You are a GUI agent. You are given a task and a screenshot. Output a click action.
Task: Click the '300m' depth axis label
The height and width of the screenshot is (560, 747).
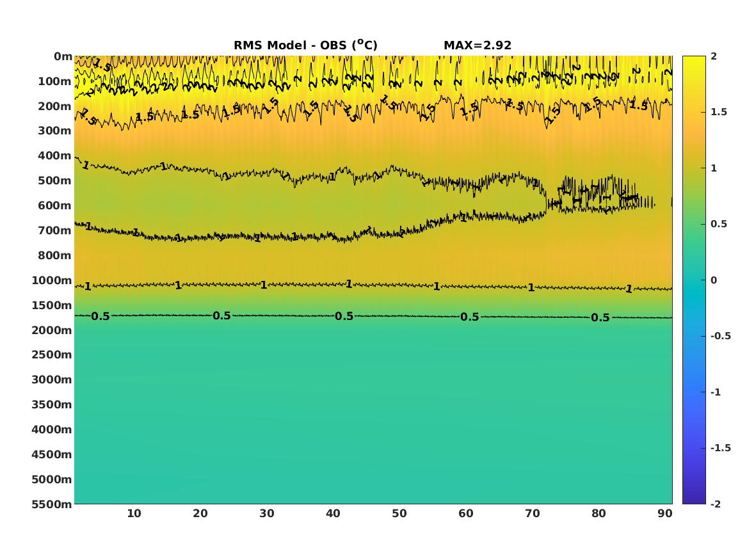coord(55,131)
